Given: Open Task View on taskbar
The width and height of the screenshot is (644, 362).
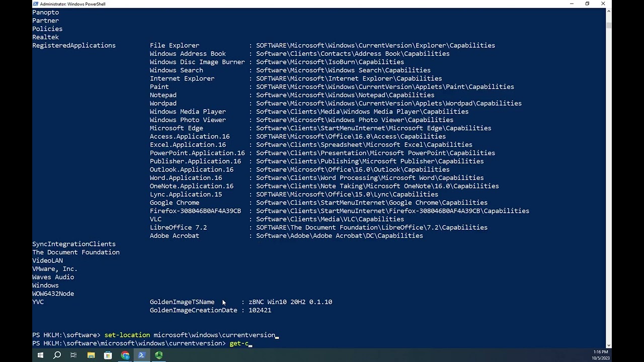Looking at the screenshot, I should click(73, 355).
